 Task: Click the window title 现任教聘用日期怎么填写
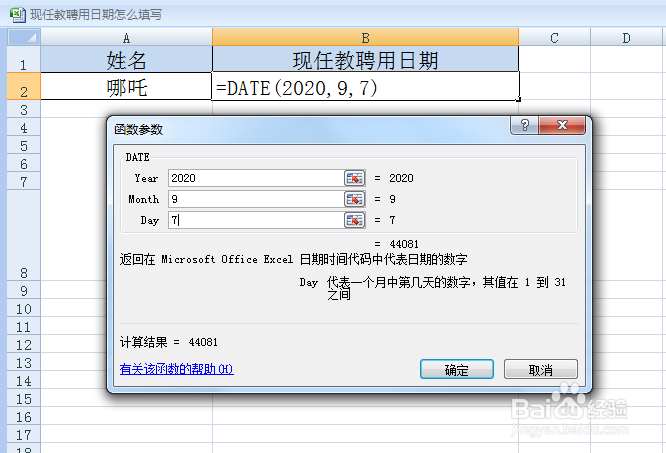tap(96, 14)
